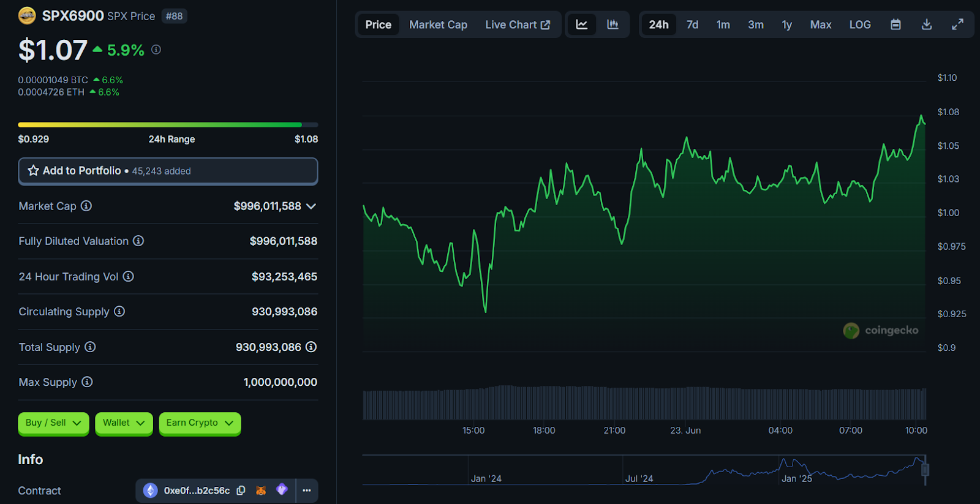Open the Buy / Sell dropdown

(53, 423)
